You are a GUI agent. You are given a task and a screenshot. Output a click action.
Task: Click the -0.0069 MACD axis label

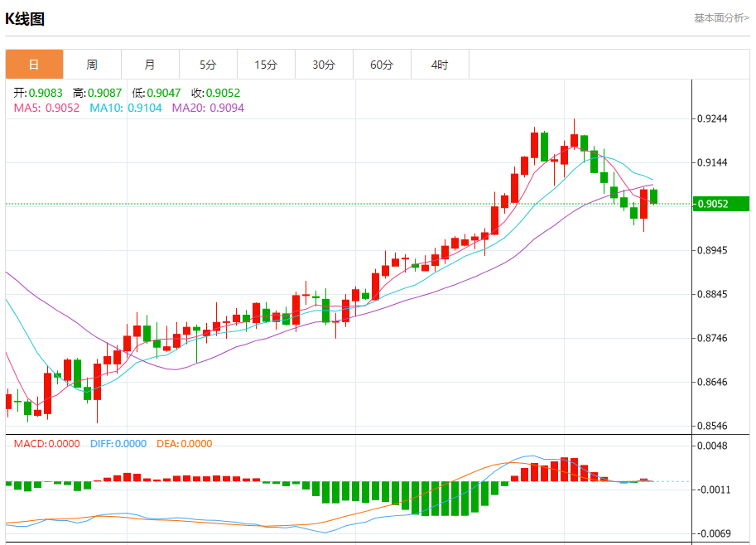713,533
